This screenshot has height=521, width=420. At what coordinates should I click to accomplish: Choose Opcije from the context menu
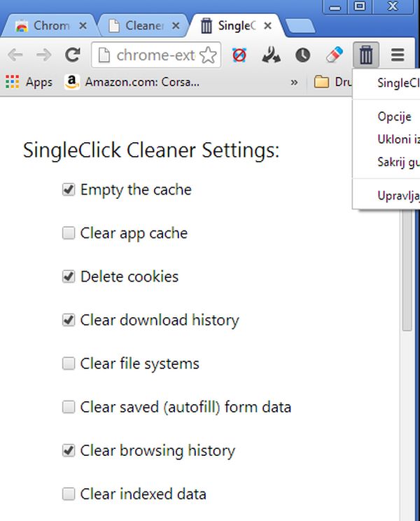coord(386,117)
